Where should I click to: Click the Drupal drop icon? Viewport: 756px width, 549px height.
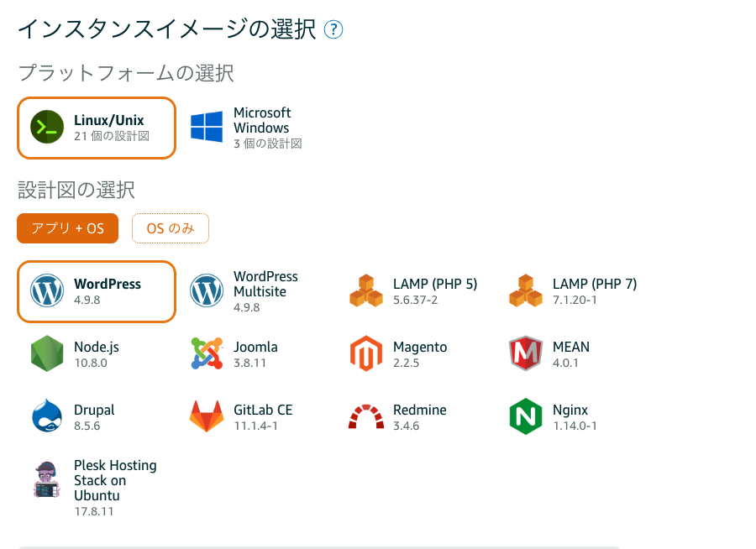pos(47,416)
